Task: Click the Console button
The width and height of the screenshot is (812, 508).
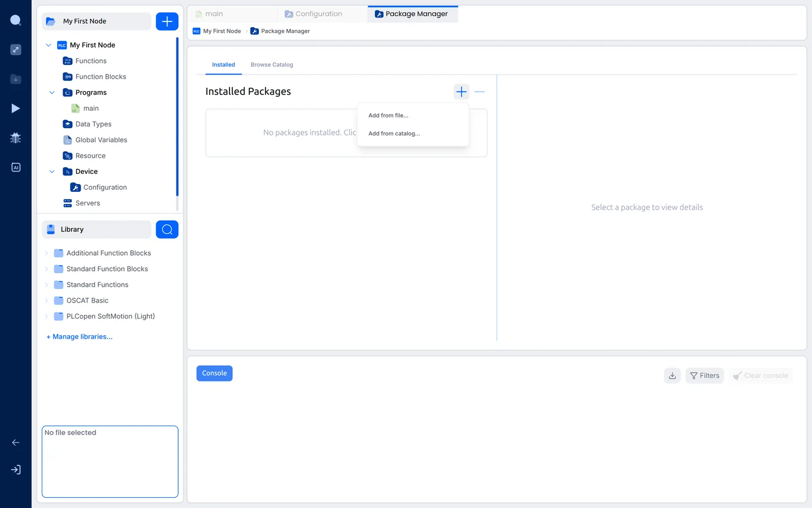Action: pyautogui.click(x=214, y=373)
